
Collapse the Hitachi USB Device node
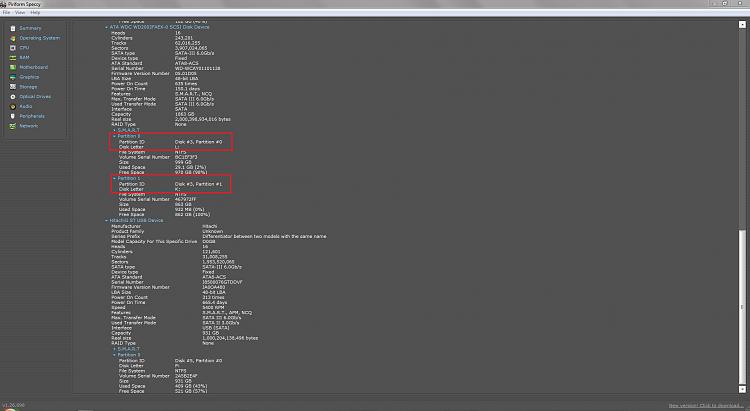(106, 221)
